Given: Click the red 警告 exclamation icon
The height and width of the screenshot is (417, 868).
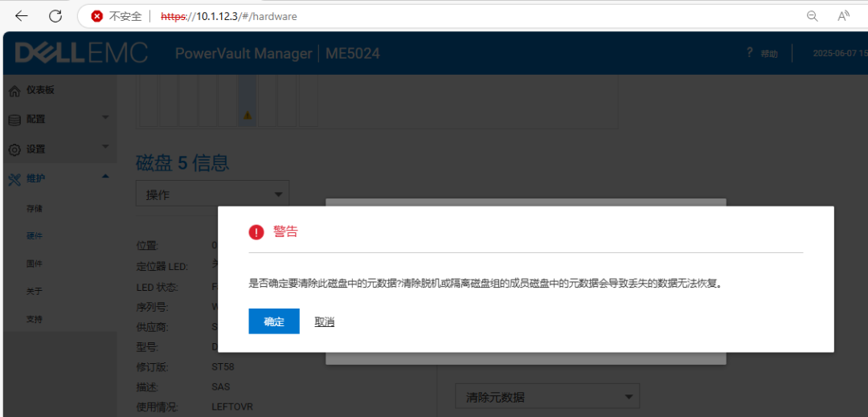Looking at the screenshot, I should click(256, 232).
